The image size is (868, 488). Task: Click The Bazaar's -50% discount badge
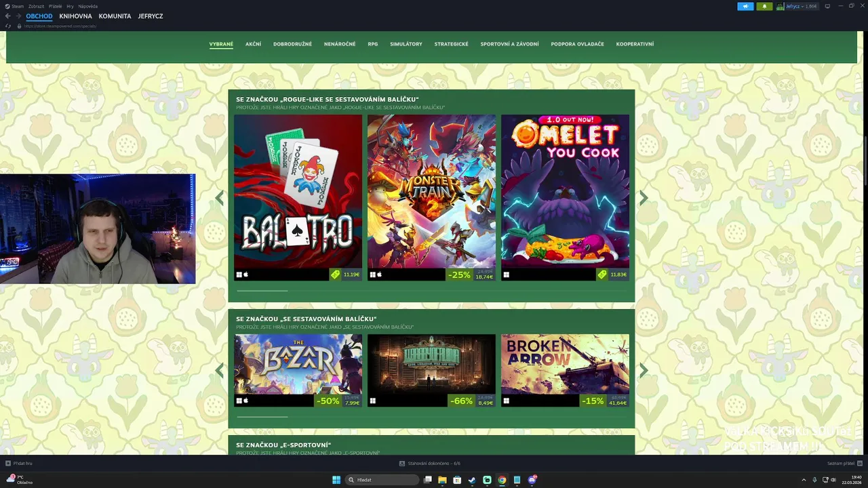click(328, 401)
